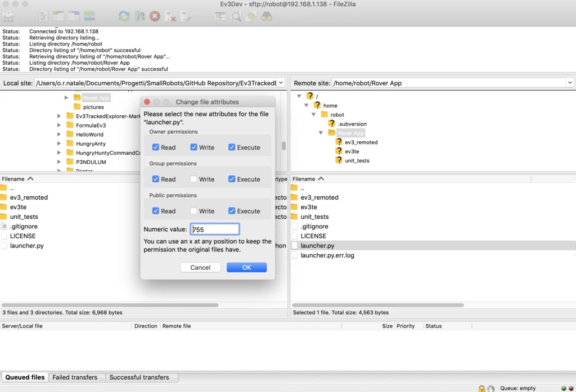Select ev3_remoted in remote tree

tap(361, 142)
